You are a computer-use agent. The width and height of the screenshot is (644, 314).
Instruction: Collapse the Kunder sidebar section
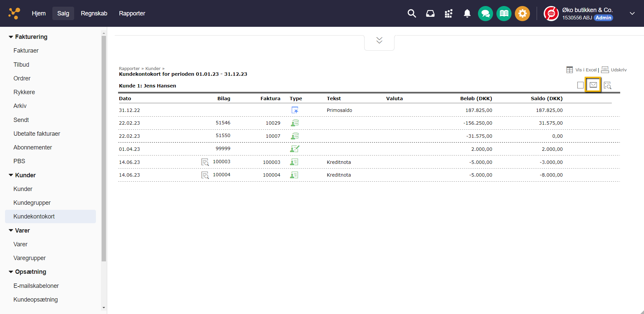(x=11, y=175)
